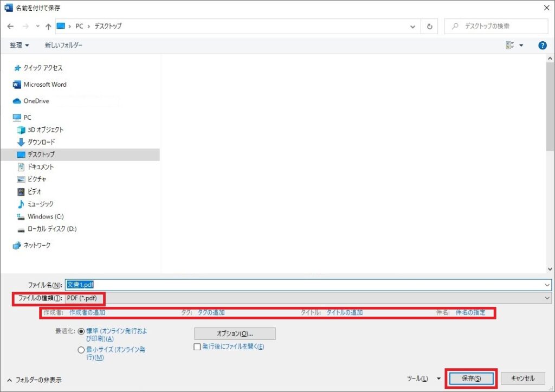Viewport: 555px width, 392px height.
Task: Refresh the folder view
Action: [429, 27]
